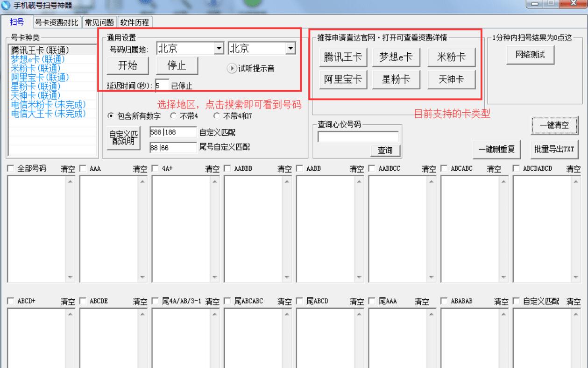This screenshot has width=588, height=368.
Task: Open 阿里宝卡 official site button
Action: 343,79
